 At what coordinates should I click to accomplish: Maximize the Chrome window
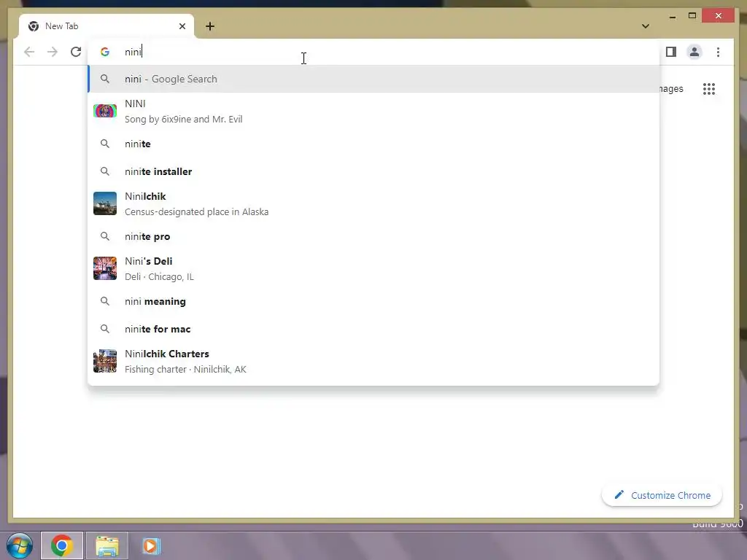tap(692, 16)
